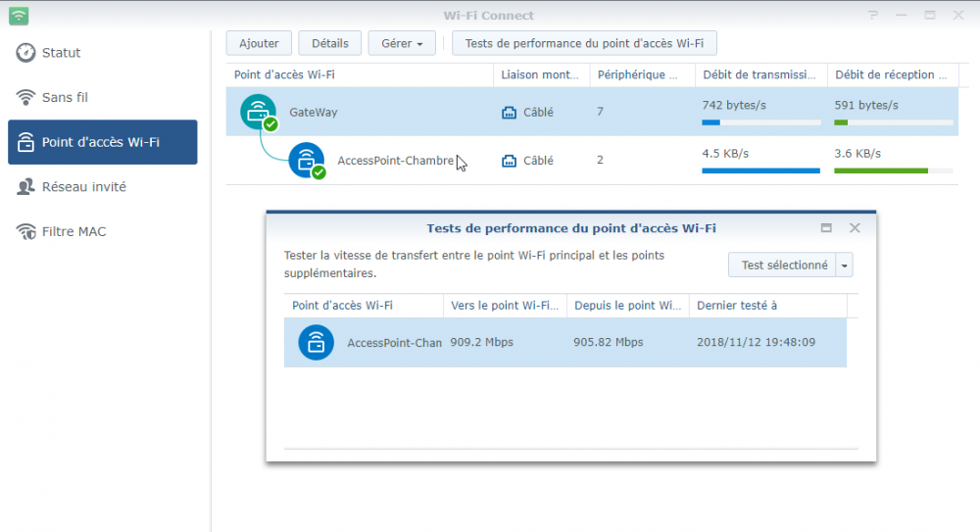The width and height of the screenshot is (980, 532).
Task: Click the Sans fil wireless icon
Action: [x=25, y=98]
